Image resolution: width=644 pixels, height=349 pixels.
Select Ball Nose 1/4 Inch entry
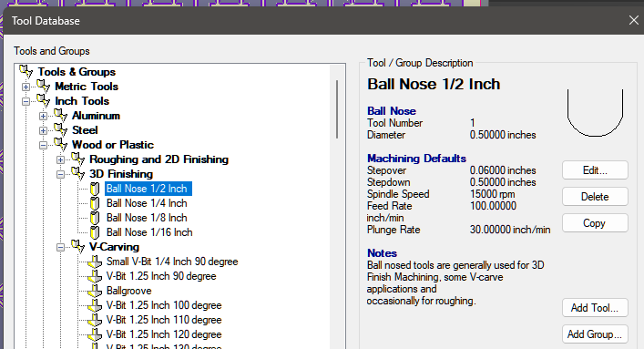[x=147, y=203]
